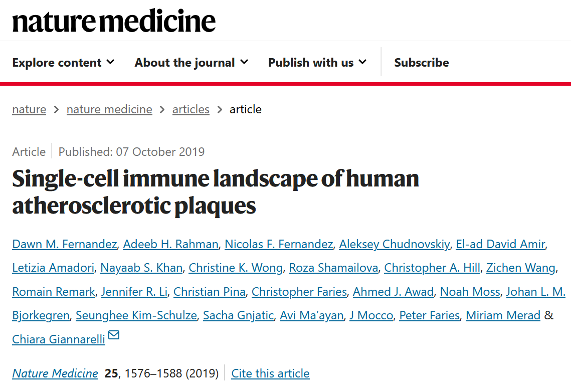Open author El-ad David Amir link
The image size is (571, 392).
(500, 244)
